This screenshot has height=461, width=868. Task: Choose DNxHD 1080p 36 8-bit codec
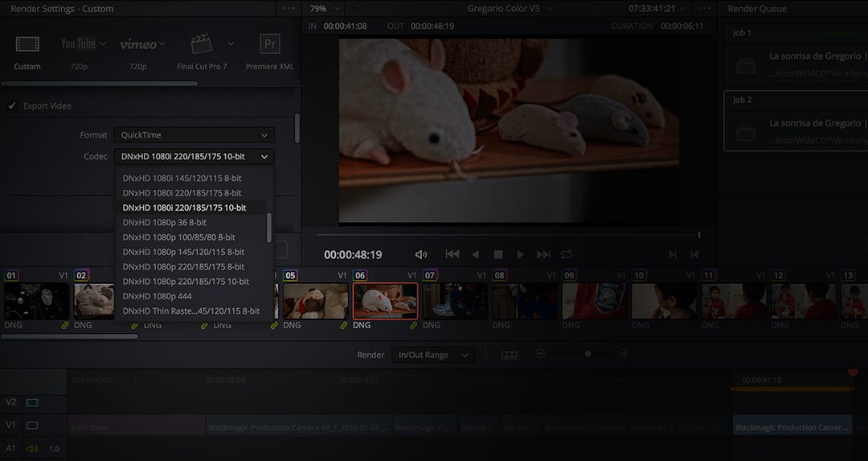pos(165,222)
